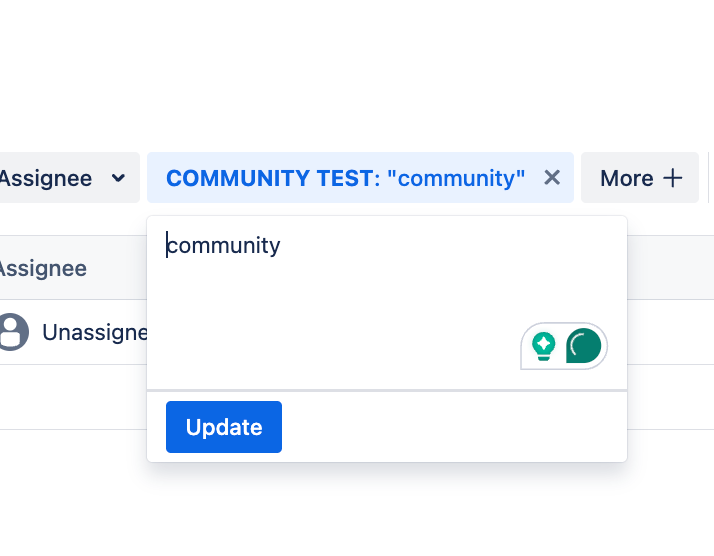Remove the COMMUNITY TEST filter with X

point(551,178)
